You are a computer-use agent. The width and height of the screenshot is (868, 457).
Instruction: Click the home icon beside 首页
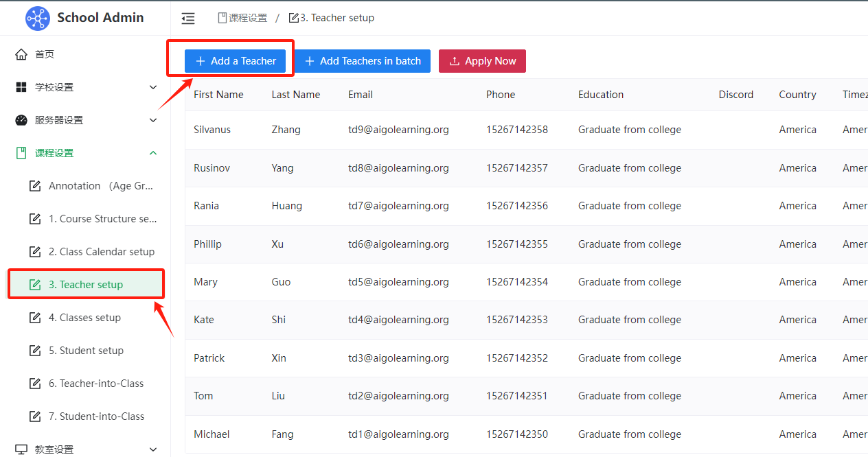21,54
